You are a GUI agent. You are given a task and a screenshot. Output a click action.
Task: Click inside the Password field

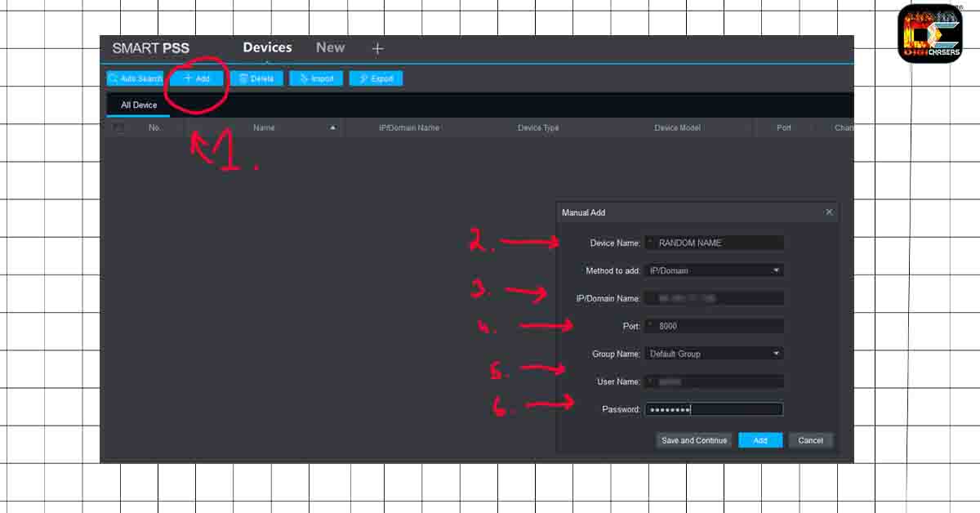tap(715, 408)
